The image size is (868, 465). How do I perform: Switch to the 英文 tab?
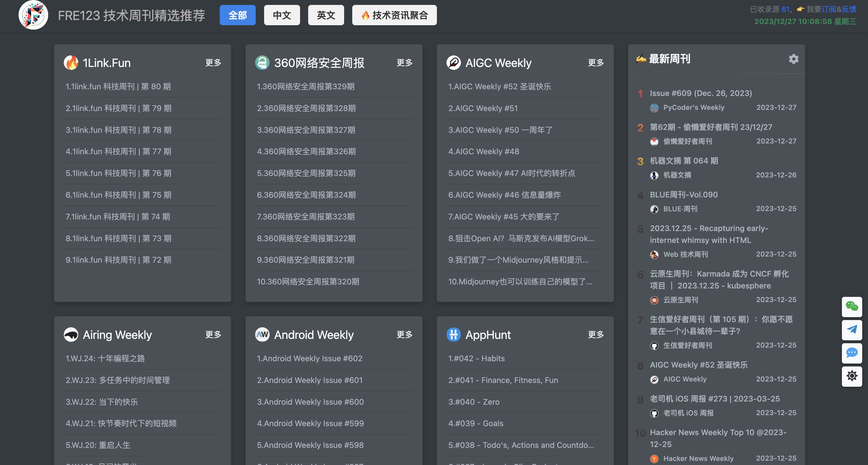point(326,15)
